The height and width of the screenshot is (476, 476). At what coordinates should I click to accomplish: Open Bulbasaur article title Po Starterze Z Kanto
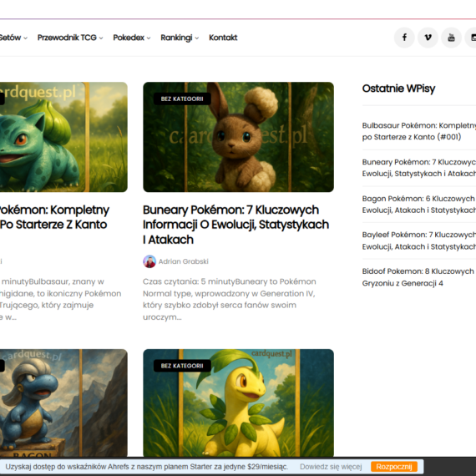pyautogui.click(x=53, y=217)
